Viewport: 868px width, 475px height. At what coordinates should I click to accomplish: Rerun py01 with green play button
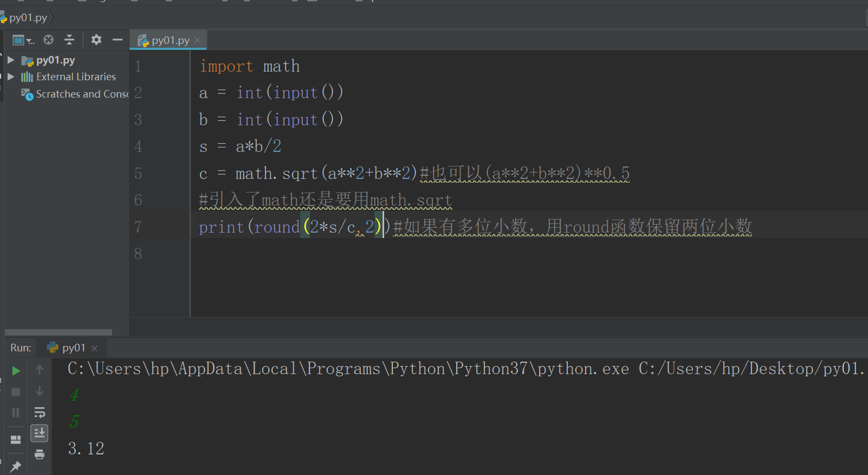tap(16, 370)
